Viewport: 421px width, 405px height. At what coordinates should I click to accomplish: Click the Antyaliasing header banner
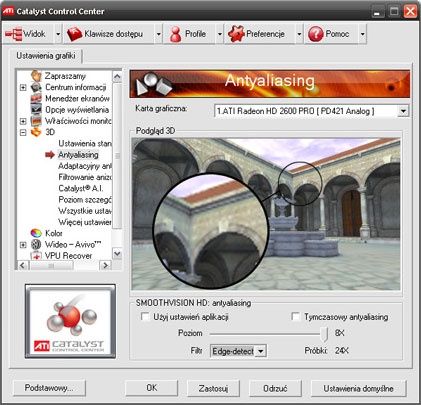coord(270,83)
